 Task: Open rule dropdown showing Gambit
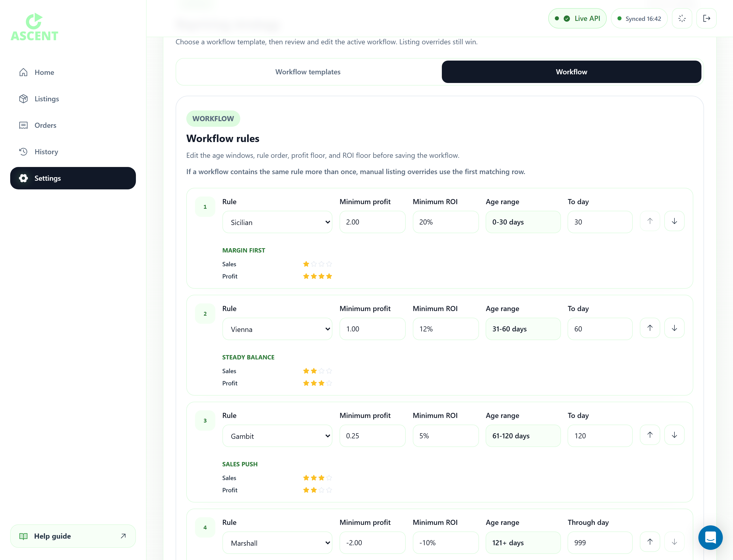pyautogui.click(x=277, y=436)
